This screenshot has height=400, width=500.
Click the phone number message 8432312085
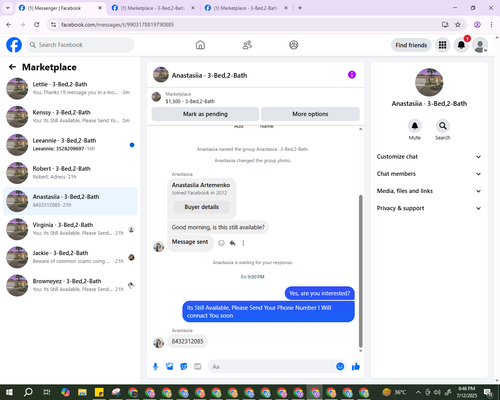pos(187,341)
